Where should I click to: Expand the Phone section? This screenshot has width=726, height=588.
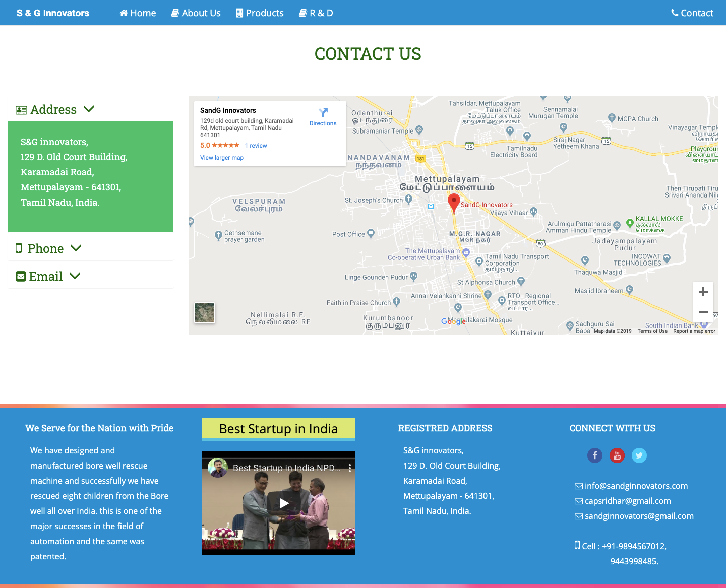[48, 248]
